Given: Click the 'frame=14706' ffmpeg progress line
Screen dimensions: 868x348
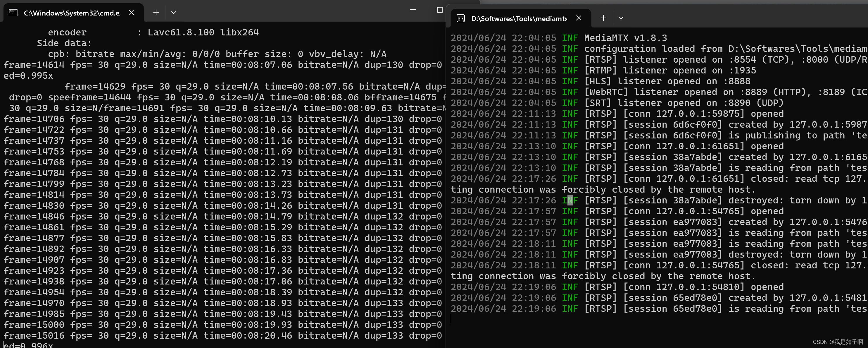Looking at the screenshot, I should click(222, 119).
